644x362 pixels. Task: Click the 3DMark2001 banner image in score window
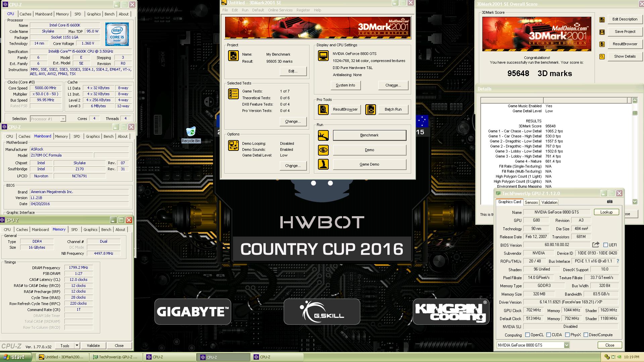coord(537,34)
